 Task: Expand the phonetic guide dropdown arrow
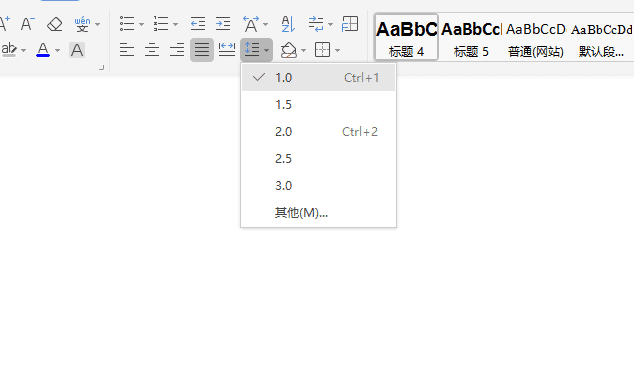(x=97, y=25)
